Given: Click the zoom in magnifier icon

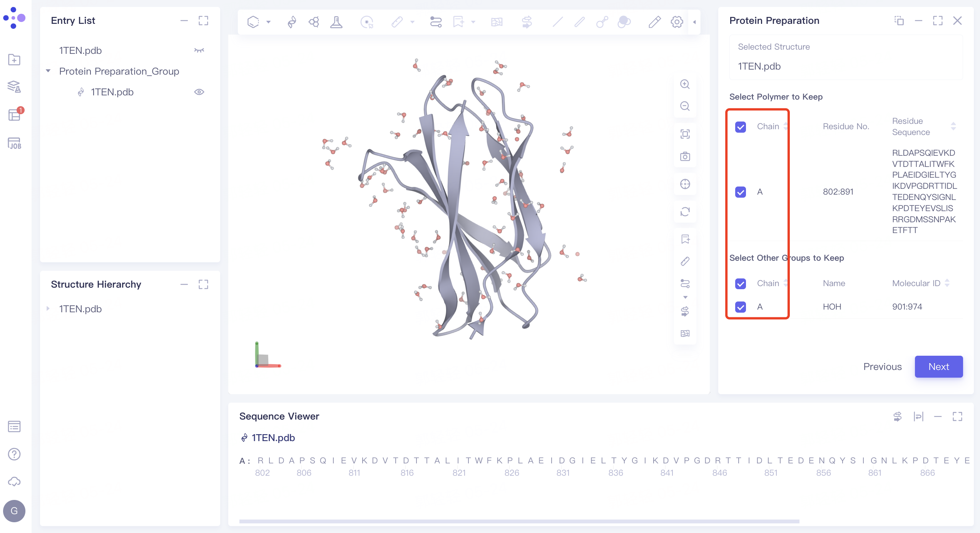Looking at the screenshot, I should pos(685,84).
